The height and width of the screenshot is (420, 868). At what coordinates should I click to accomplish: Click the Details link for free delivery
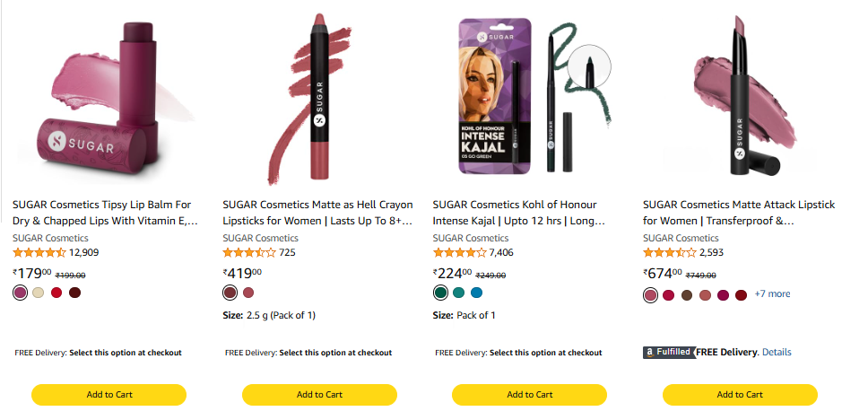point(777,352)
